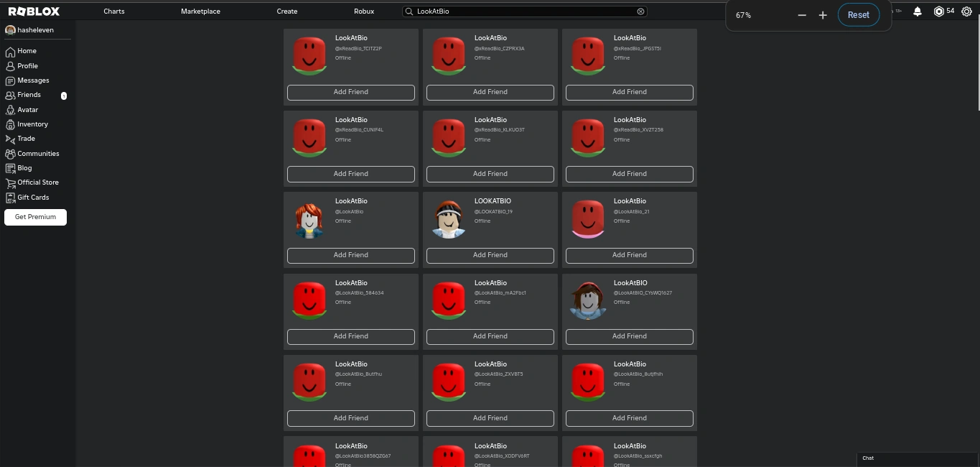Add friend @xReadBio_CZPRX3A
The width and height of the screenshot is (980, 467).
(490, 92)
